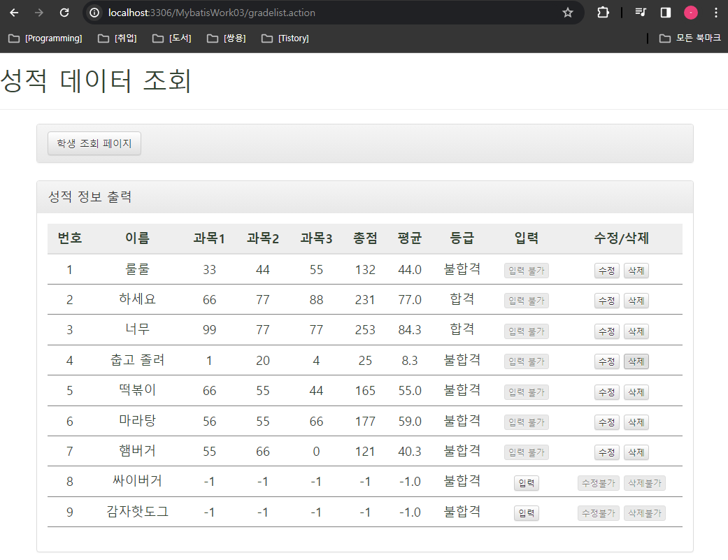Click the browser forward arrow
This screenshot has width=728, height=560.
(x=39, y=13)
